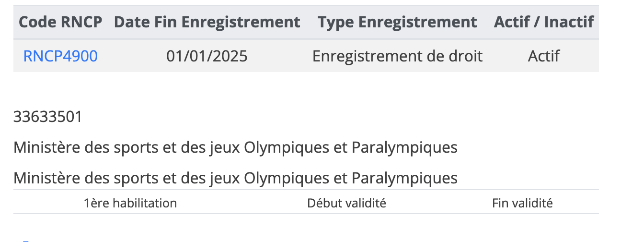Click Olympiques in the first ministry line
The height and width of the screenshot is (242, 644).
point(286,148)
